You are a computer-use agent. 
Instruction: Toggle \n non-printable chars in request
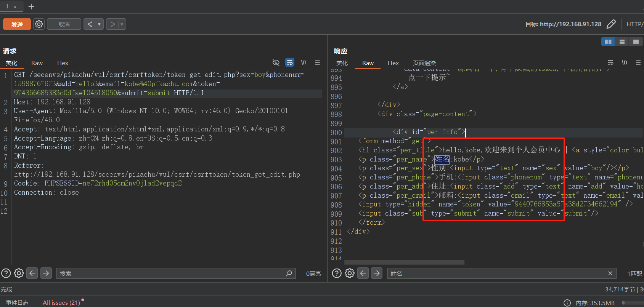(x=304, y=62)
